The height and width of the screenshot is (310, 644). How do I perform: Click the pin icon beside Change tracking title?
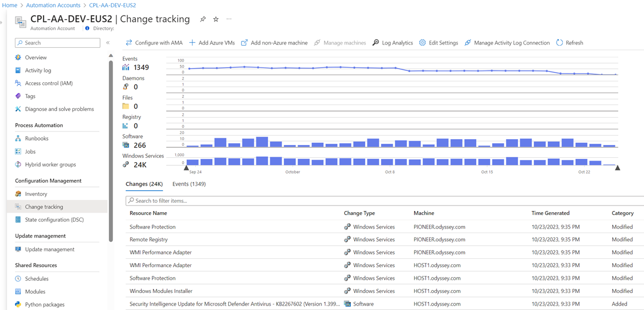[x=203, y=19]
